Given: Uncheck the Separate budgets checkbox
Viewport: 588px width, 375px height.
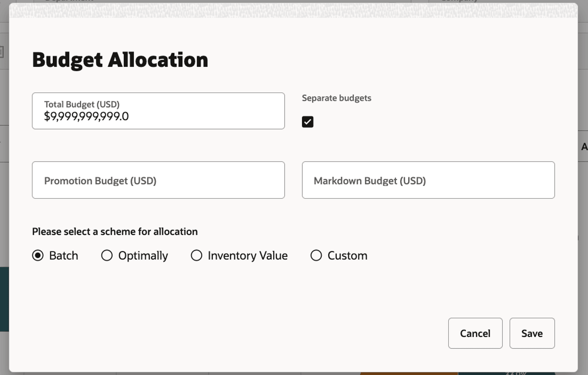Looking at the screenshot, I should tap(307, 121).
